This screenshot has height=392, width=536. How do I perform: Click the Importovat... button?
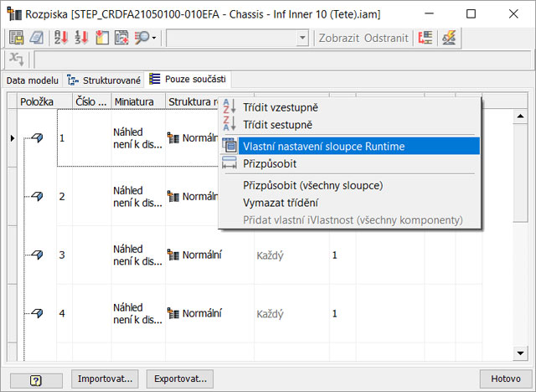[x=105, y=379]
